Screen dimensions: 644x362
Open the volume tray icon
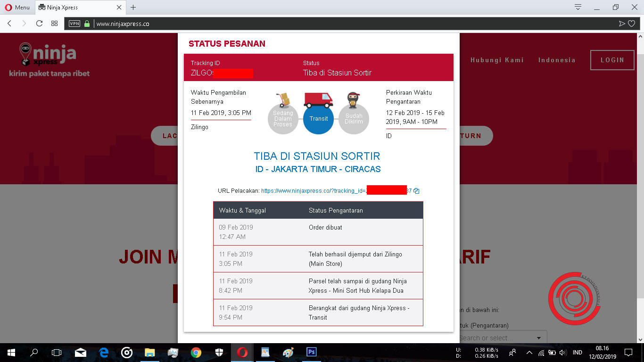coord(563,353)
